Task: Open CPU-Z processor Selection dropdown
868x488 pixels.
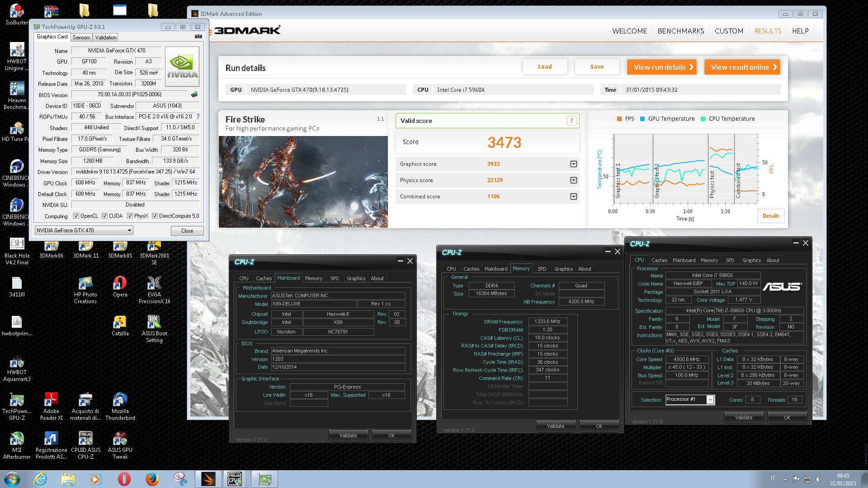Action: tap(690, 399)
